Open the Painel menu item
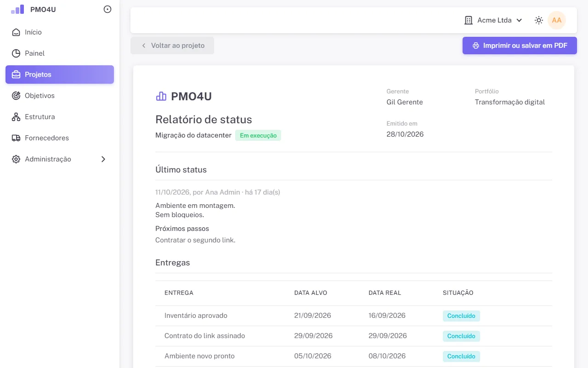Image resolution: width=588 pixels, height=368 pixels. point(60,53)
